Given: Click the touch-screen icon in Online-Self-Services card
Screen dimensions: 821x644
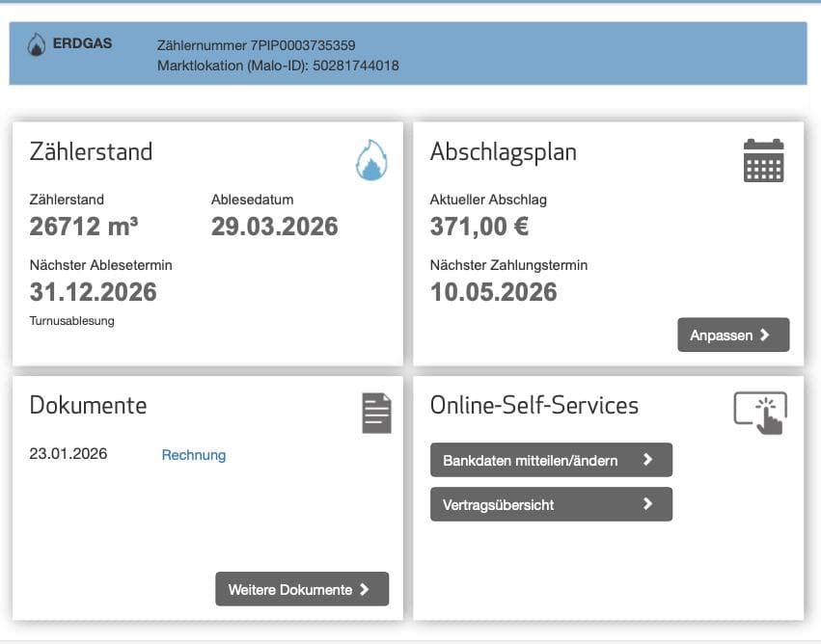Looking at the screenshot, I should (x=760, y=413).
